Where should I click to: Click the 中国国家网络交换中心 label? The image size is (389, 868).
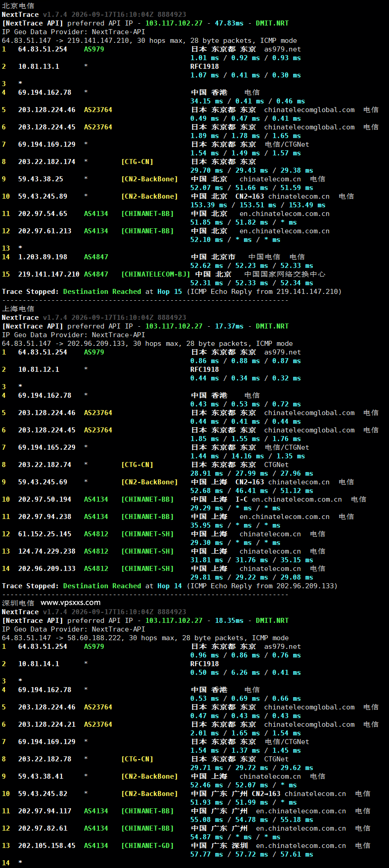tap(285, 274)
